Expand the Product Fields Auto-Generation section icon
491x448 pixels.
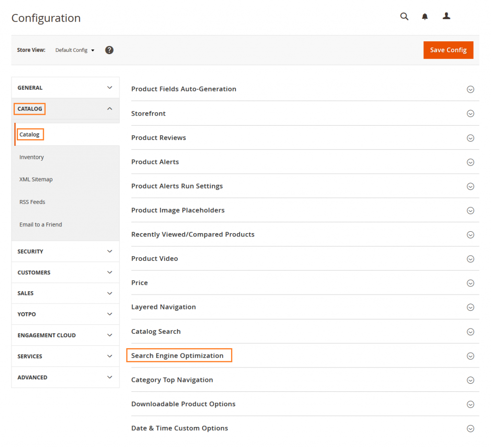470,89
